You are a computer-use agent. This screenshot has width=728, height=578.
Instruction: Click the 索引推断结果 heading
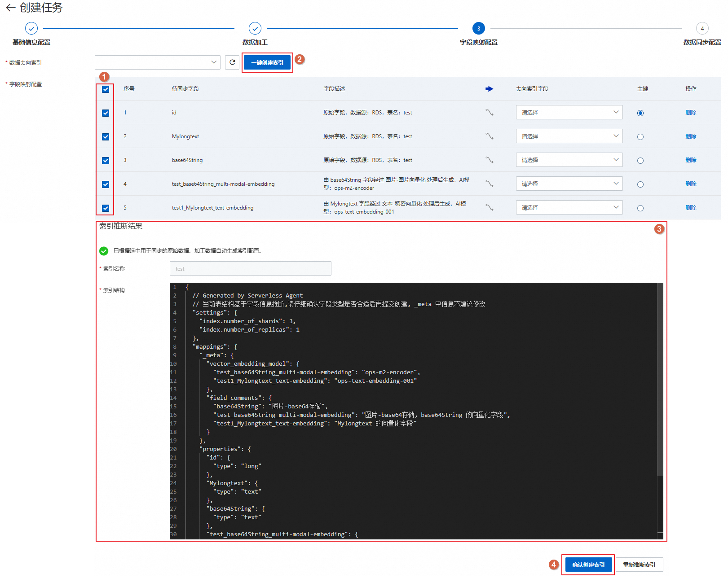tap(121, 226)
